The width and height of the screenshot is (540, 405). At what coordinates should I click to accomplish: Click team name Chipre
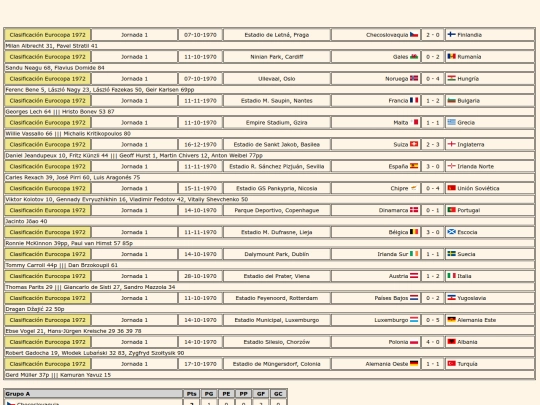point(399,188)
